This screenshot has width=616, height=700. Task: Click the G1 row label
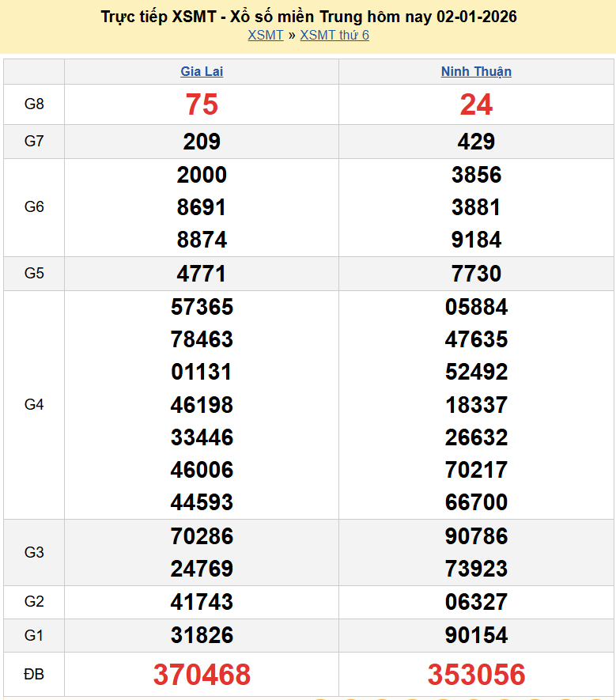pos(34,635)
